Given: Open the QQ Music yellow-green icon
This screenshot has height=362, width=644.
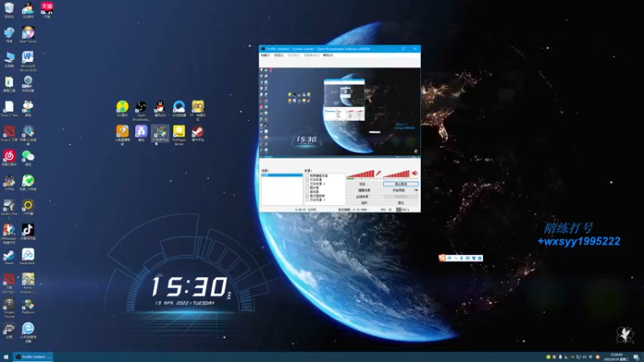Looking at the screenshot, I should point(122,108).
